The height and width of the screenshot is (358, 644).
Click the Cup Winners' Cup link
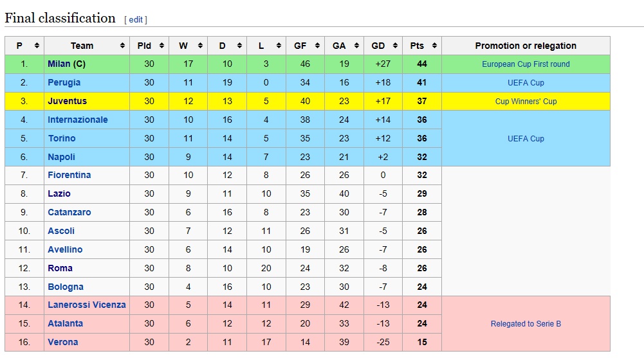(x=526, y=102)
